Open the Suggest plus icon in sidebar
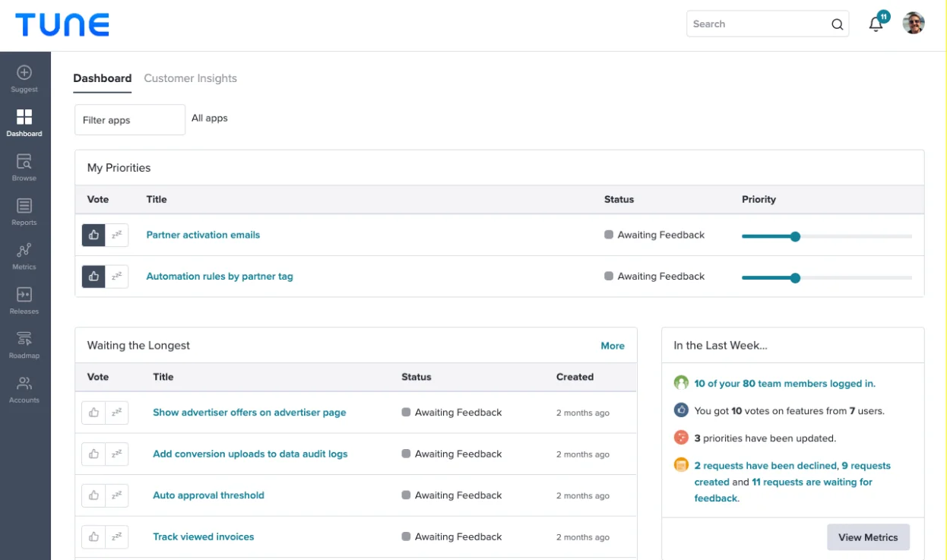The width and height of the screenshot is (947, 560). [x=24, y=72]
